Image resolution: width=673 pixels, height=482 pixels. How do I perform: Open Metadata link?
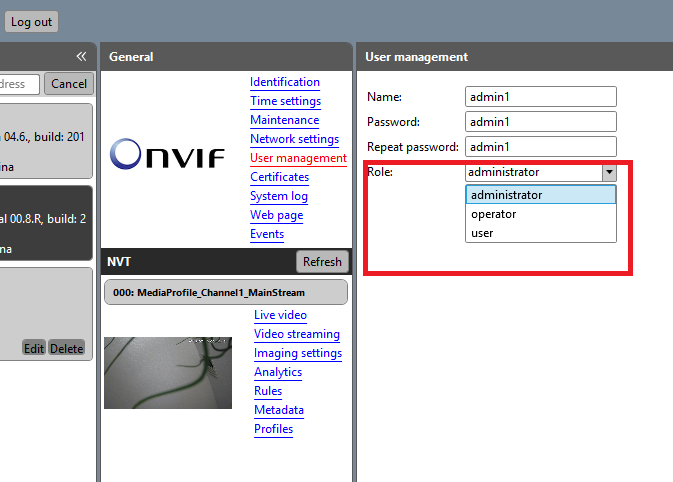pos(279,410)
